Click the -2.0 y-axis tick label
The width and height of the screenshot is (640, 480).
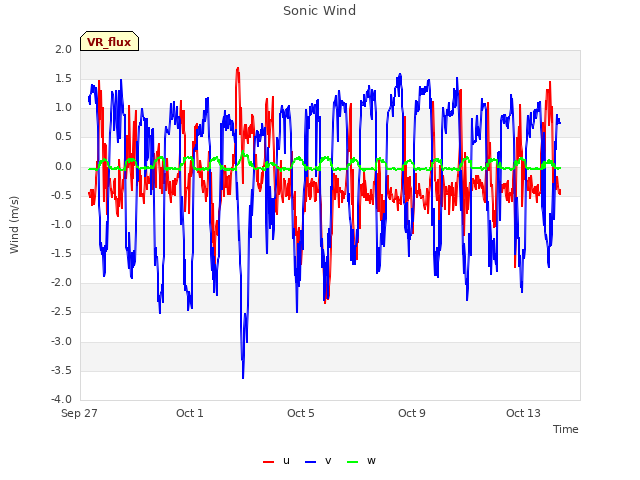point(62,282)
